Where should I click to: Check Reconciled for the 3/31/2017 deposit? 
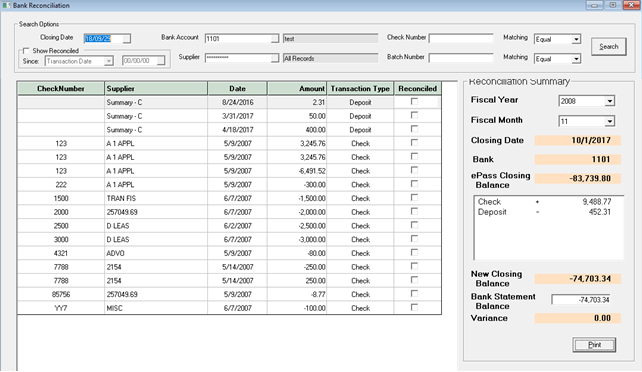click(414, 115)
